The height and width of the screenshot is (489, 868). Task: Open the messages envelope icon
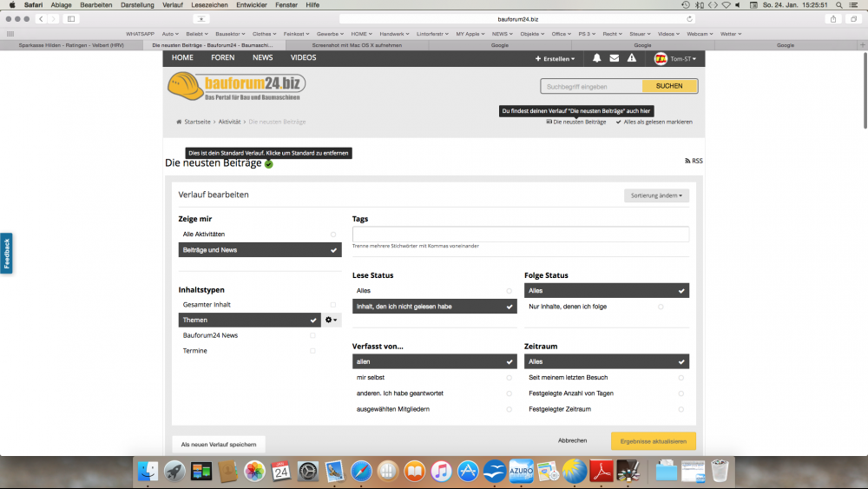(615, 58)
